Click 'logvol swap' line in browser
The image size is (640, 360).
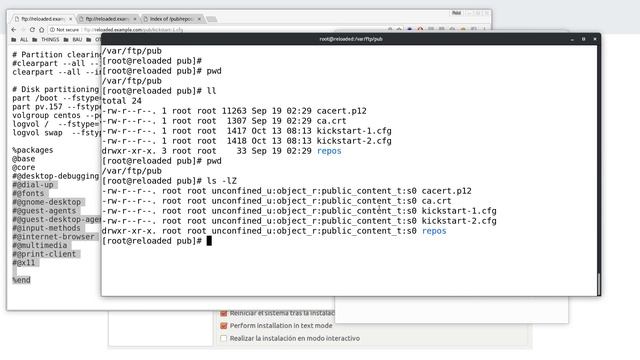point(57,133)
